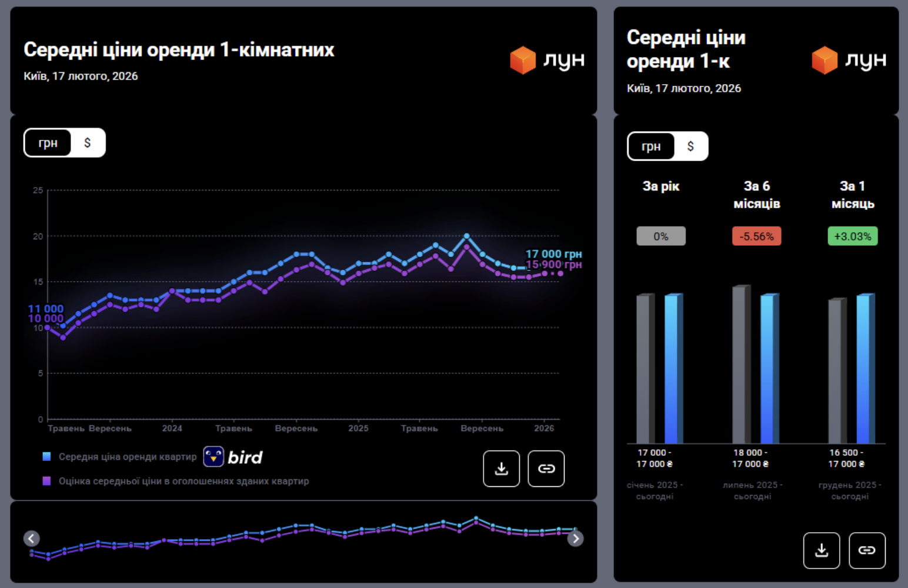Toggle blue average rent price legend swatch
The height and width of the screenshot is (588, 908).
click(x=47, y=457)
